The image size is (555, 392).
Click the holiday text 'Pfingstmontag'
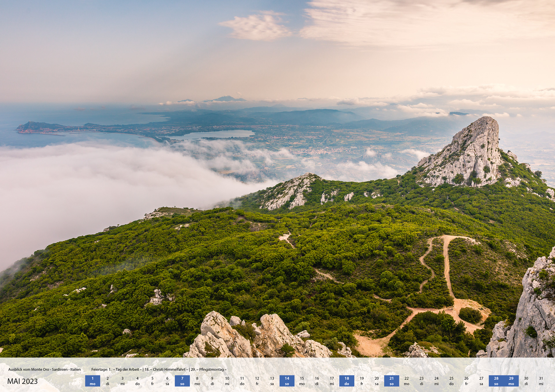tap(212, 369)
